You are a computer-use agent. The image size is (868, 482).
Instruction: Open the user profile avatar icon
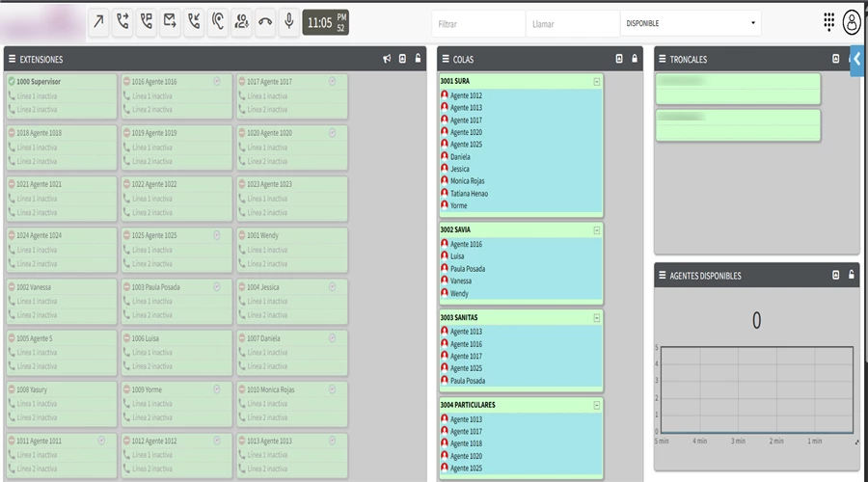pos(852,22)
